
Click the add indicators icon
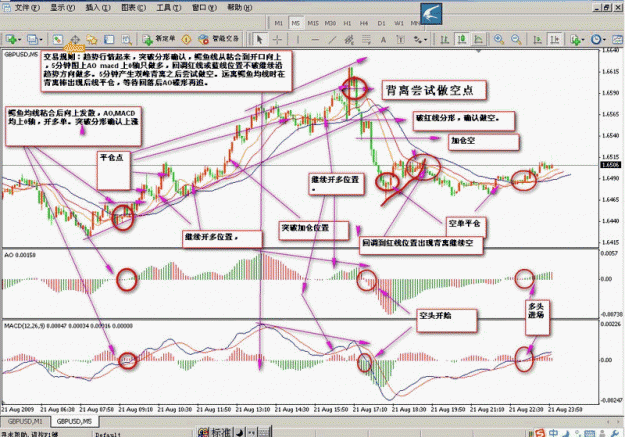tap(574, 39)
